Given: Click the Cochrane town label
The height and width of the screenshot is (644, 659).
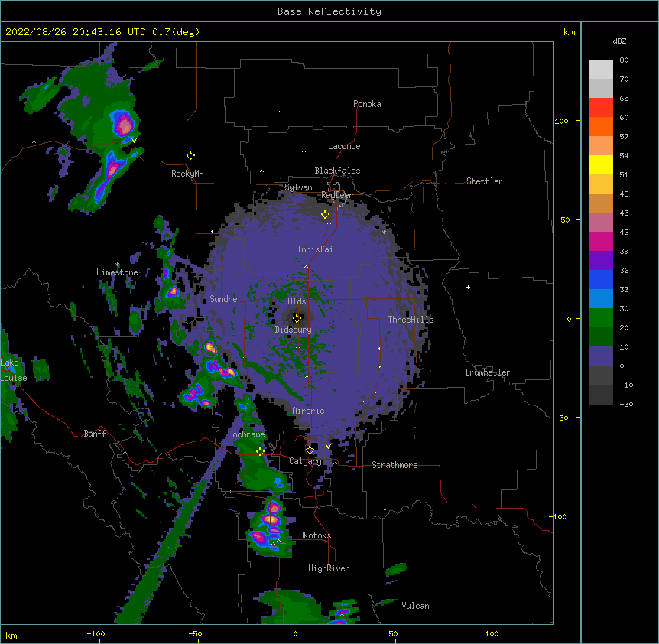Looking at the screenshot, I should (x=246, y=434).
